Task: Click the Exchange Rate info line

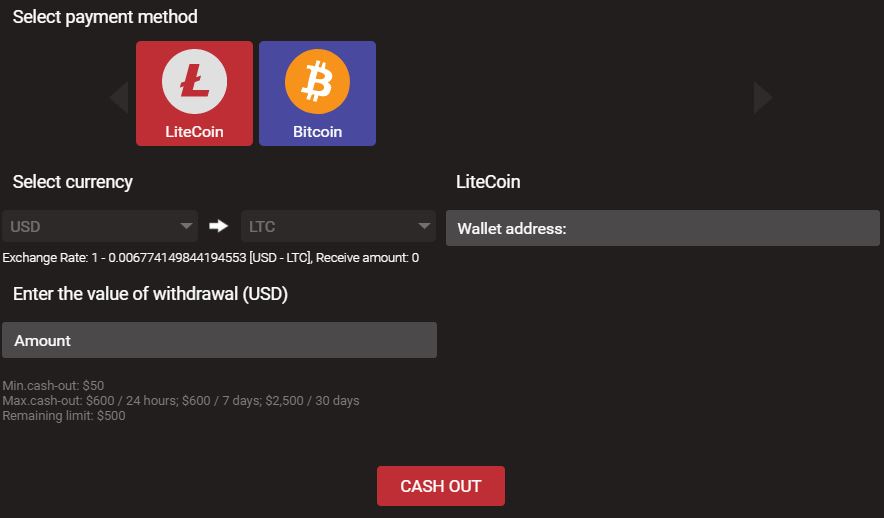Action: [210, 258]
